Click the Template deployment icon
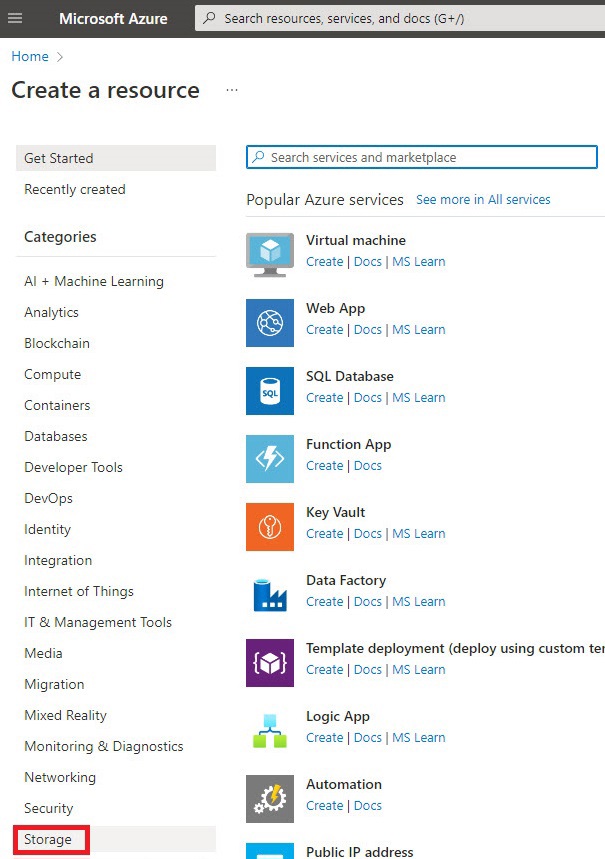The image size is (605, 859). (270, 663)
